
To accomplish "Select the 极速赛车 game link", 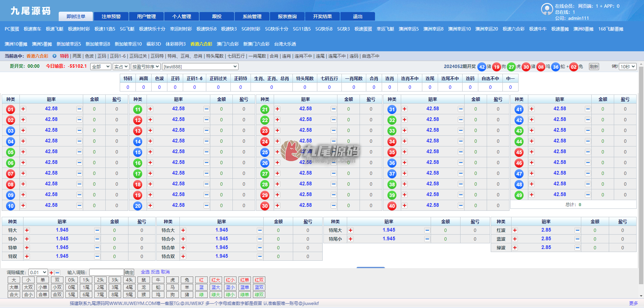I will point(33,29).
